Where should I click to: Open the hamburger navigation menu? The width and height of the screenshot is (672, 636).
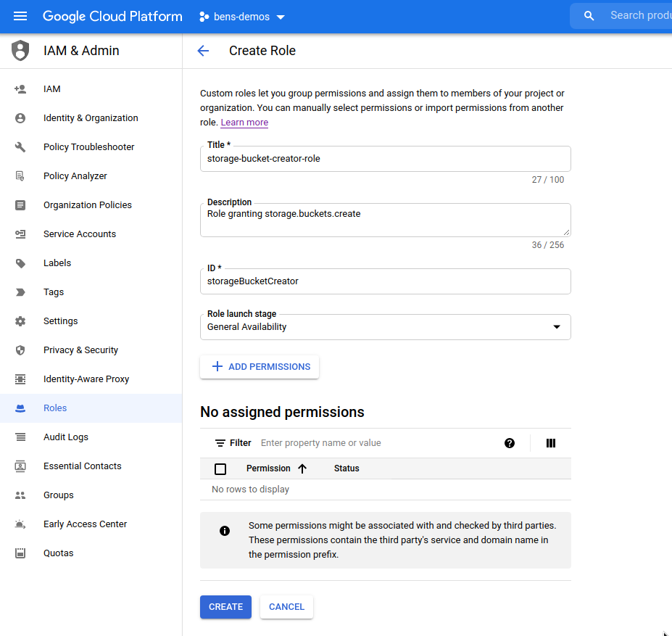point(20,16)
